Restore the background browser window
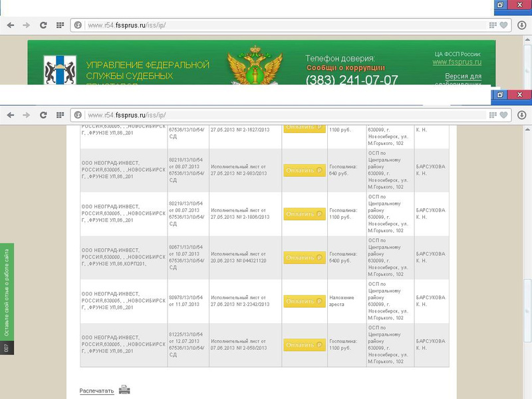The image size is (532, 399). tap(500, 5)
